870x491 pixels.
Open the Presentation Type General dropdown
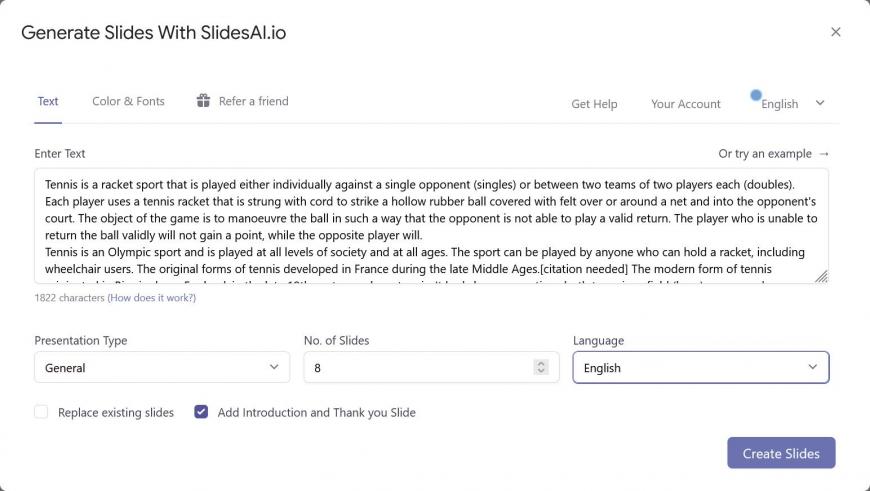162,367
